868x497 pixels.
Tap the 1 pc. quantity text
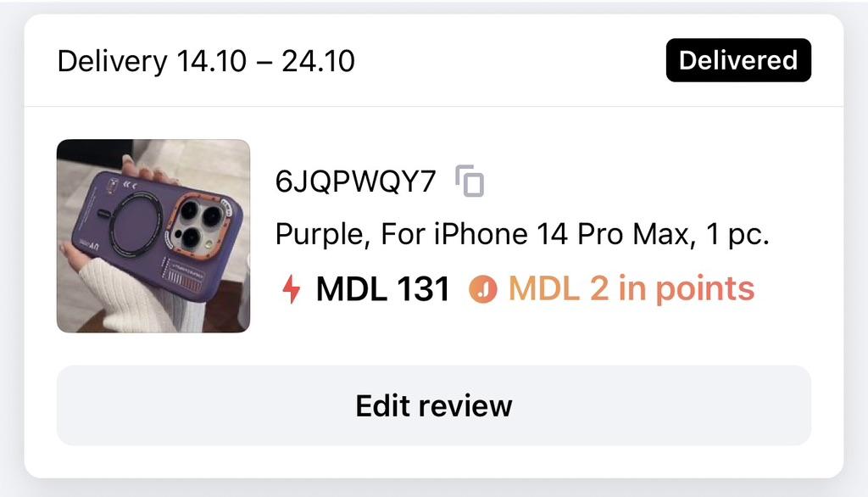pyautogui.click(x=738, y=234)
